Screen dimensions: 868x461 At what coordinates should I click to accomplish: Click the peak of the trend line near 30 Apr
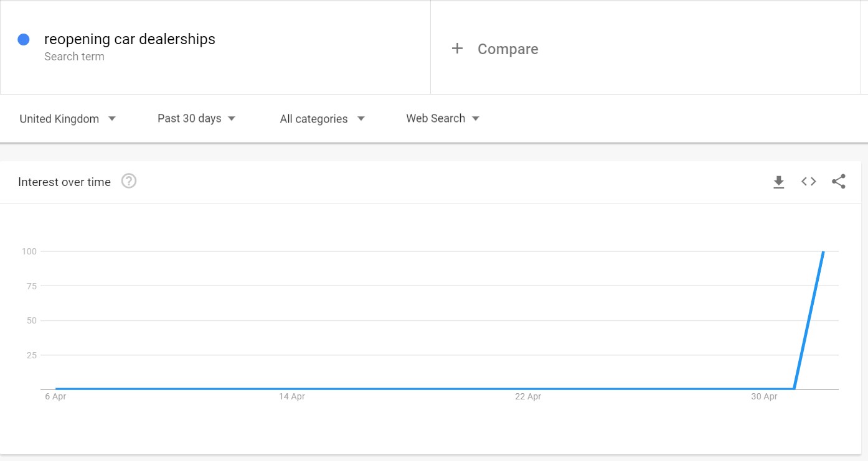point(823,252)
